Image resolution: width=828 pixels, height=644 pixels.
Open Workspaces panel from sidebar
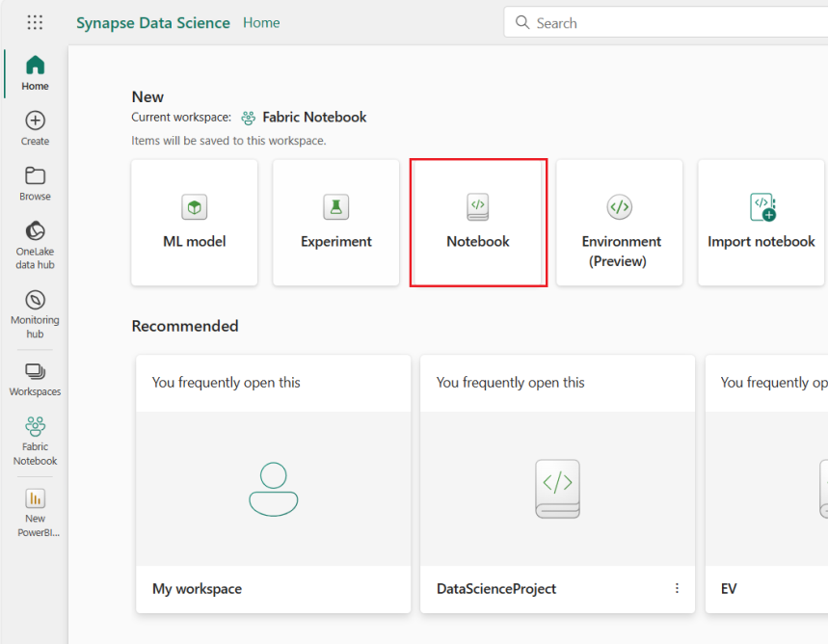(35, 379)
